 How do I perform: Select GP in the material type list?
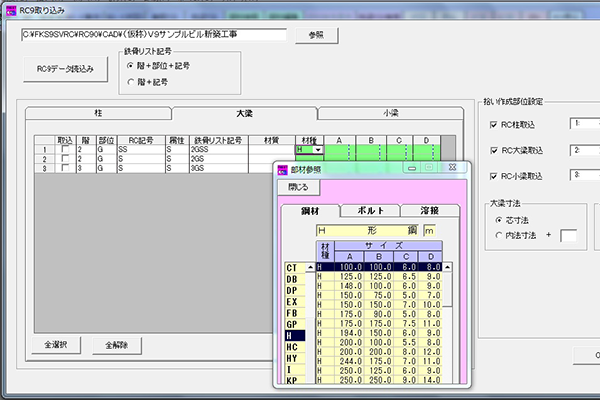click(295, 325)
